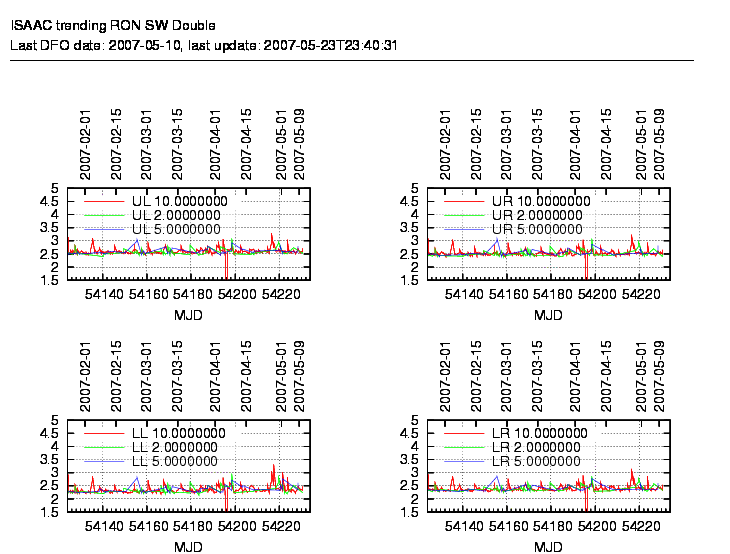Viewport: 730px width, 554px height.
Task: Click the MJD axis label under the LR plot
Action: pos(548,548)
